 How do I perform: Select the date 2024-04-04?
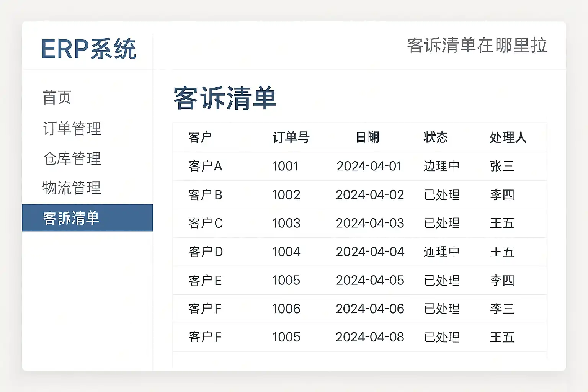click(x=370, y=252)
